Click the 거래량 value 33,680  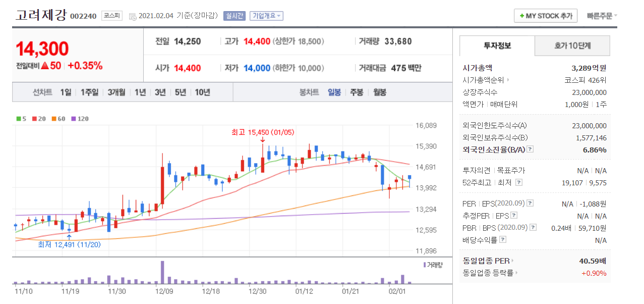click(398, 41)
